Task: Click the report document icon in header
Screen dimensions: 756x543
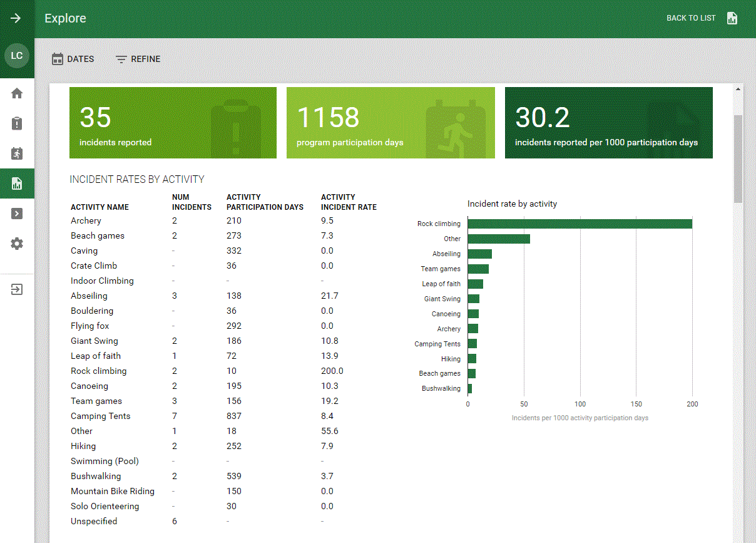Action: tap(732, 18)
